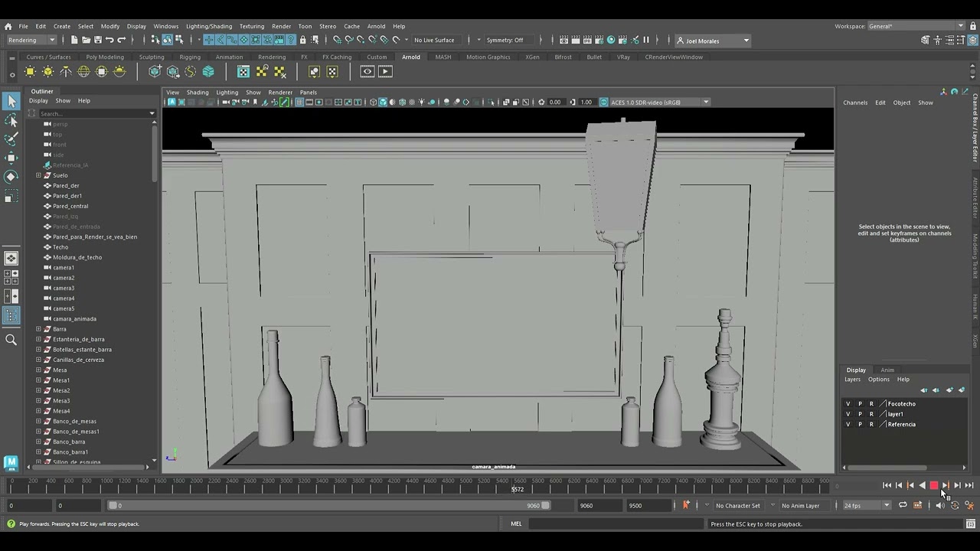
Task: Open a scene with the folder icon
Action: click(86, 40)
